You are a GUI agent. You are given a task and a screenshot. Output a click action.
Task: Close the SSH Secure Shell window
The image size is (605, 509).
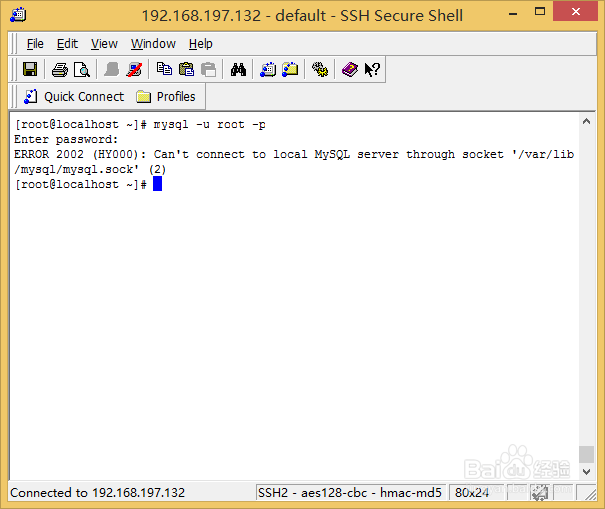click(x=576, y=12)
